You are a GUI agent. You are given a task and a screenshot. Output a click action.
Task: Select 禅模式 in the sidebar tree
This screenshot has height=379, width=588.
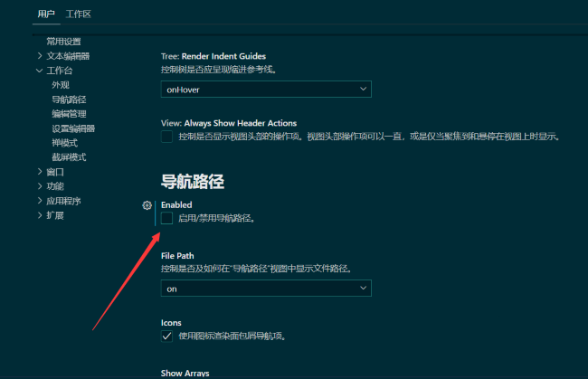point(64,143)
